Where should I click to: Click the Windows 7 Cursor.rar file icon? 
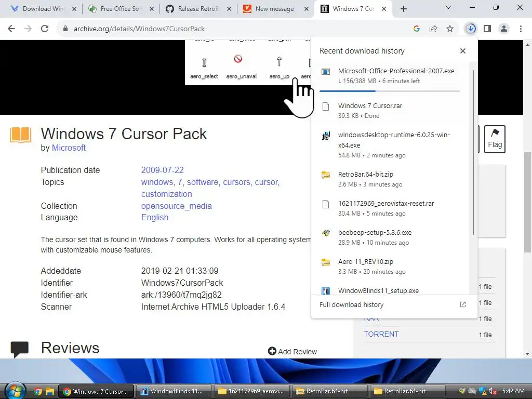pos(326,107)
